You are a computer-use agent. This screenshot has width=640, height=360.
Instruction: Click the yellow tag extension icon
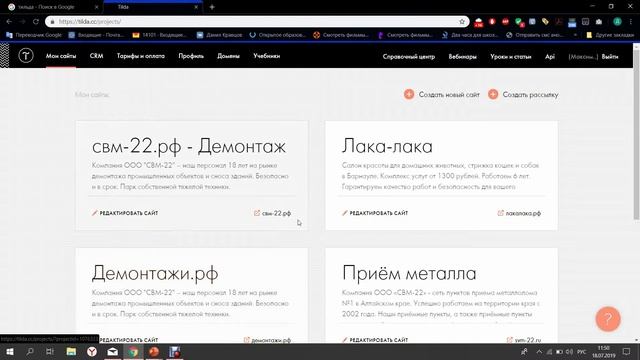click(545, 22)
